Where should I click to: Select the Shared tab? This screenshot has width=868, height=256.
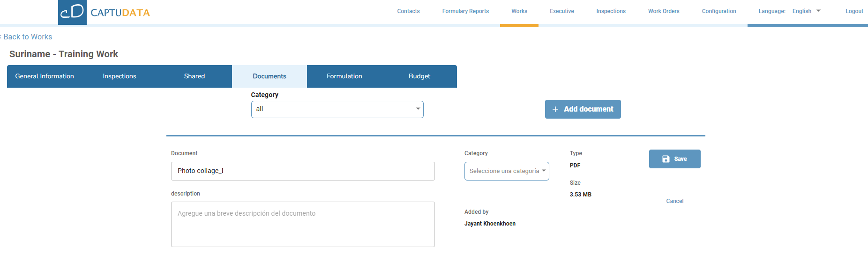[x=195, y=76]
